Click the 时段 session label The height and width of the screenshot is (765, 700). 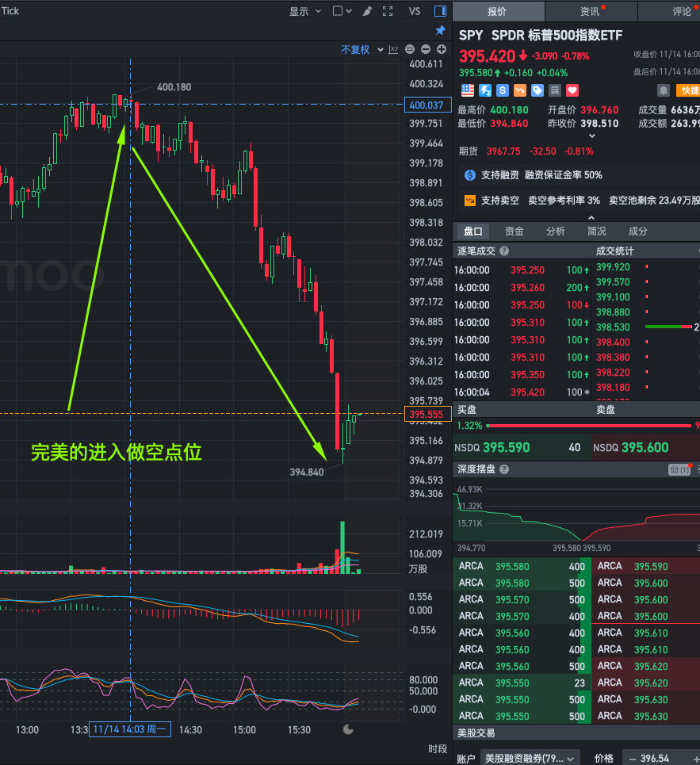438,749
